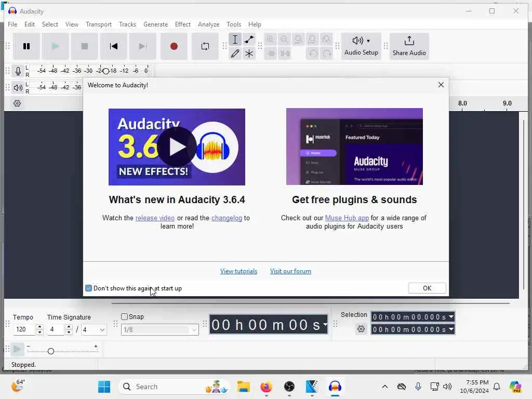Click Fit selection to width icon
Screen dimensions: 532x399
pyautogui.click(x=299, y=39)
